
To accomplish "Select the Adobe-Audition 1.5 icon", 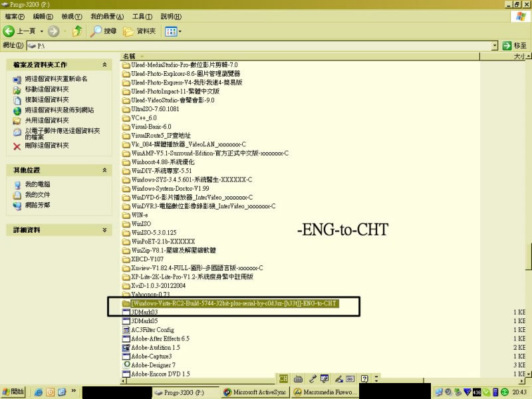I will (126, 347).
